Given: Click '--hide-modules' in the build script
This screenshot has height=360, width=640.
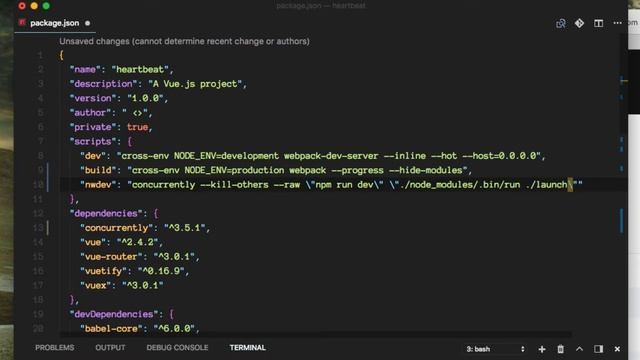Looking at the screenshot, I should coord(425,170).
